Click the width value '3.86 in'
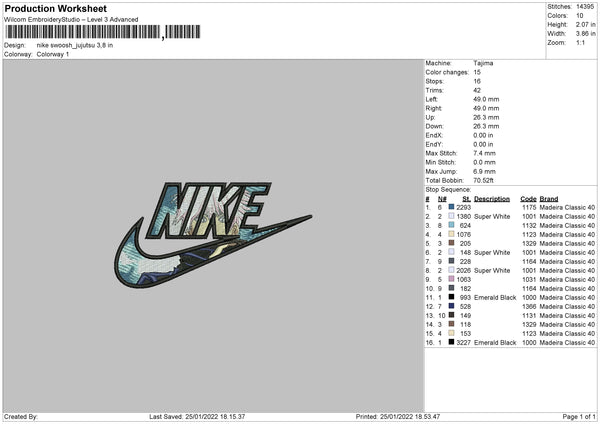 pyautogui.click(x=585, y=34)
